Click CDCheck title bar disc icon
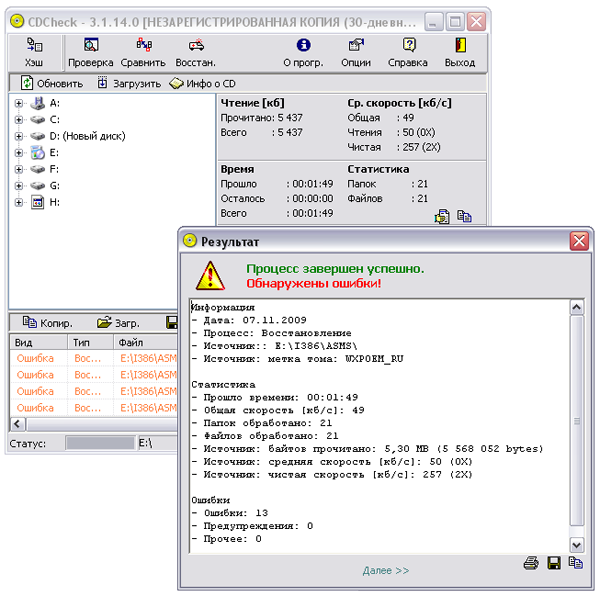 point(17,21)
